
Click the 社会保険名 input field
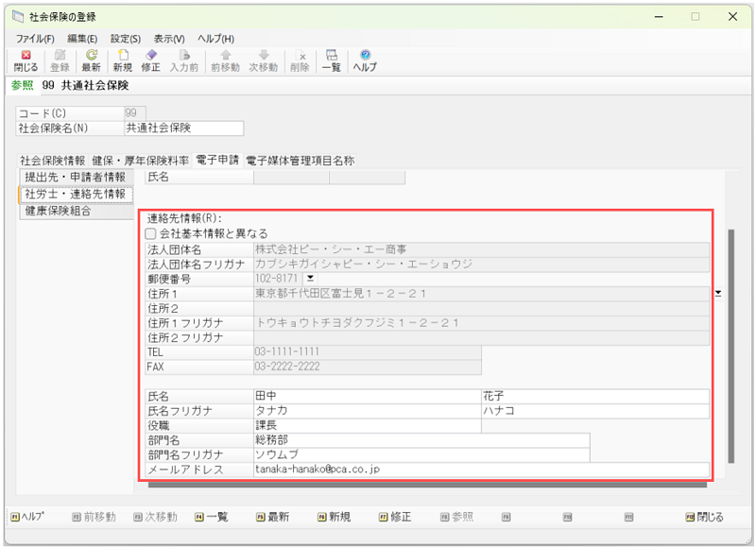(183, 128)
